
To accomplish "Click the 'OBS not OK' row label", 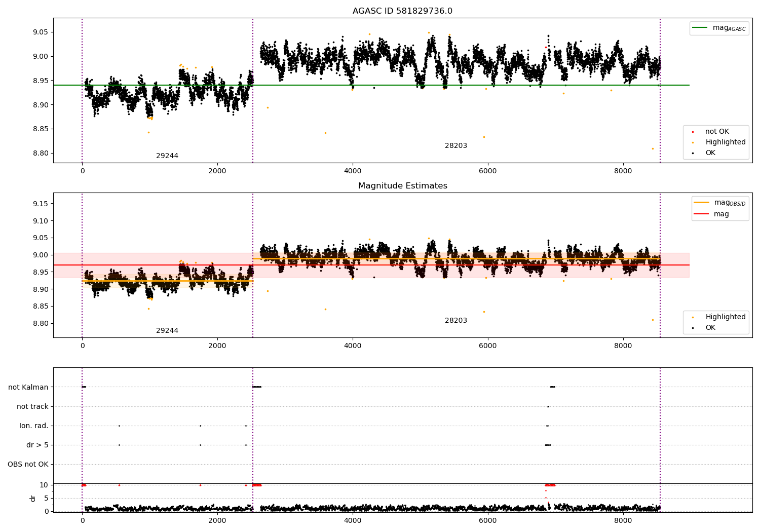I will 28,465.
